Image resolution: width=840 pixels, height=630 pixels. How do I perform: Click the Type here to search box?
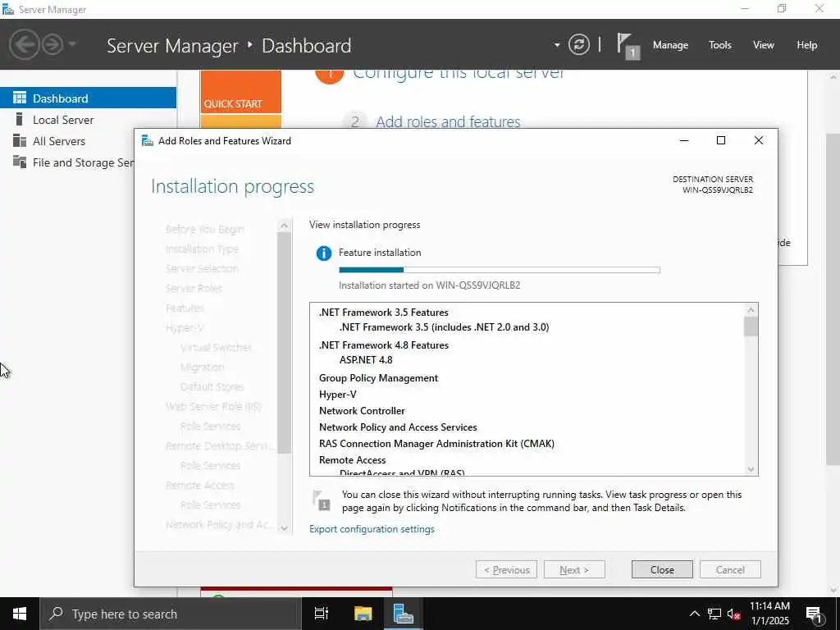(x=171, y=614)
